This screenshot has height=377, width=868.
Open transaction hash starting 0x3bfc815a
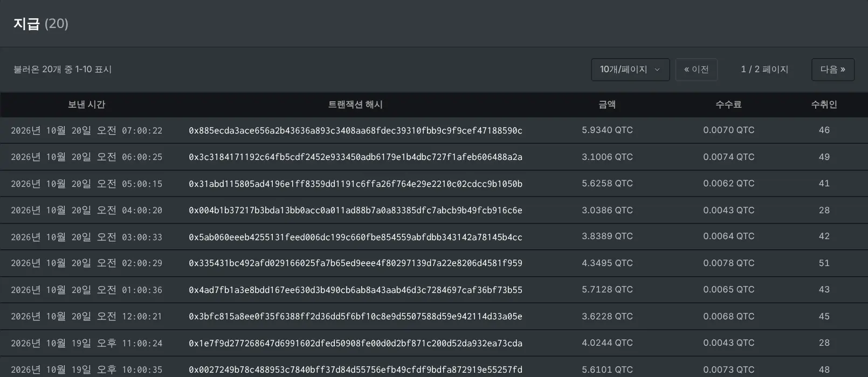click(355, 317)
